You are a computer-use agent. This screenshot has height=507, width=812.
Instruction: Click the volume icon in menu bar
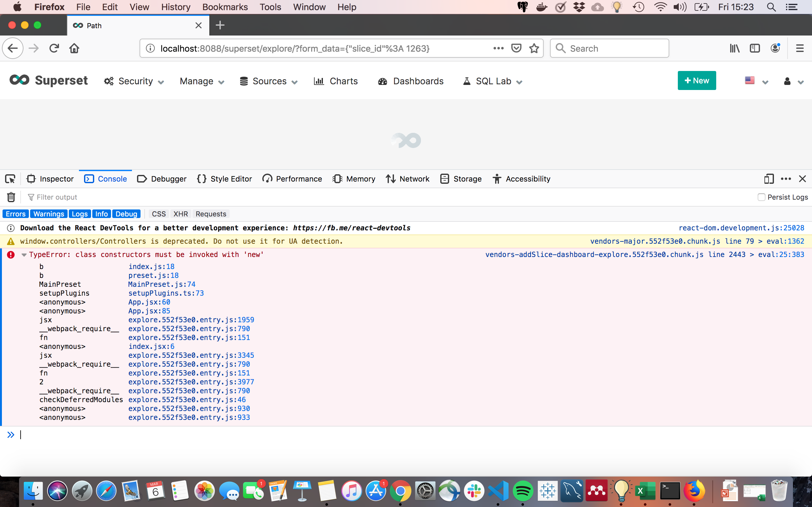coord(679,7)
